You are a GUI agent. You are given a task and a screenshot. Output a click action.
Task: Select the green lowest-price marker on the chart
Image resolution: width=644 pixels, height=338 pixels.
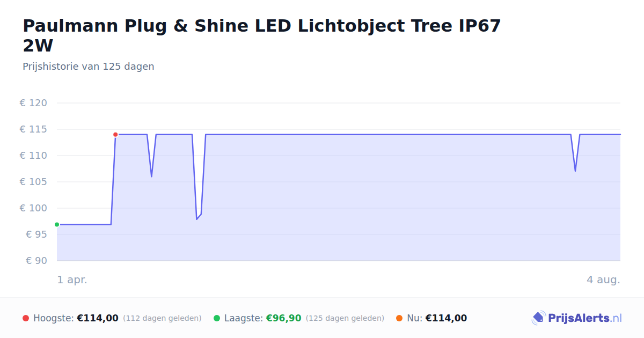[57, 224]
